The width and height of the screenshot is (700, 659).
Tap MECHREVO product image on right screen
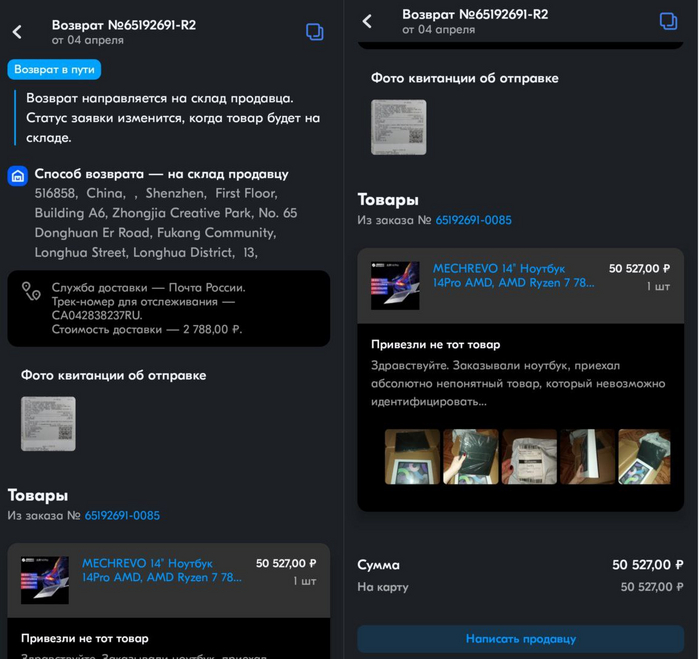395,286
